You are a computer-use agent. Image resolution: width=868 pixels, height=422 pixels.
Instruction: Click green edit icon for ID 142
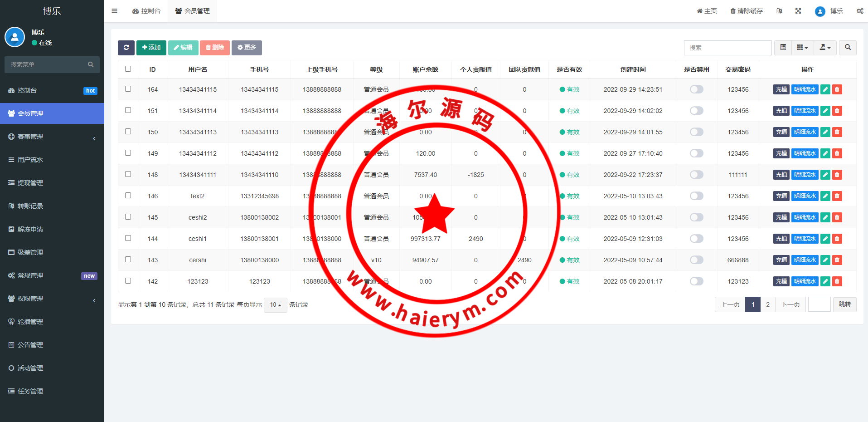coord(825,281)
